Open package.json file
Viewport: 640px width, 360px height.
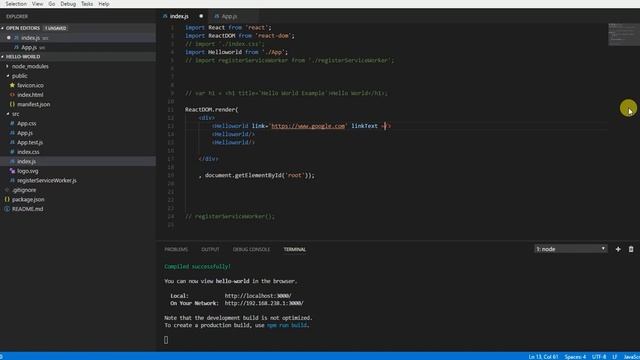[x=28, y=200]
